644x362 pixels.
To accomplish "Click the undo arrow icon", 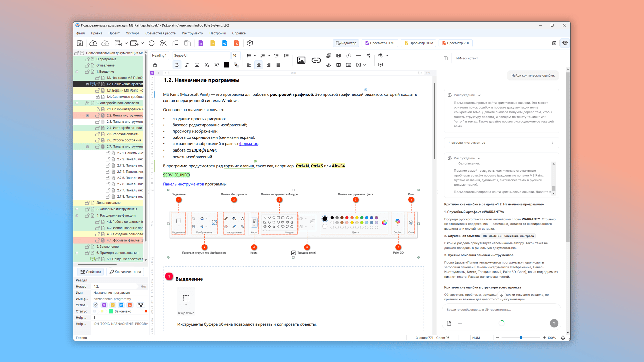I will 152,43.
